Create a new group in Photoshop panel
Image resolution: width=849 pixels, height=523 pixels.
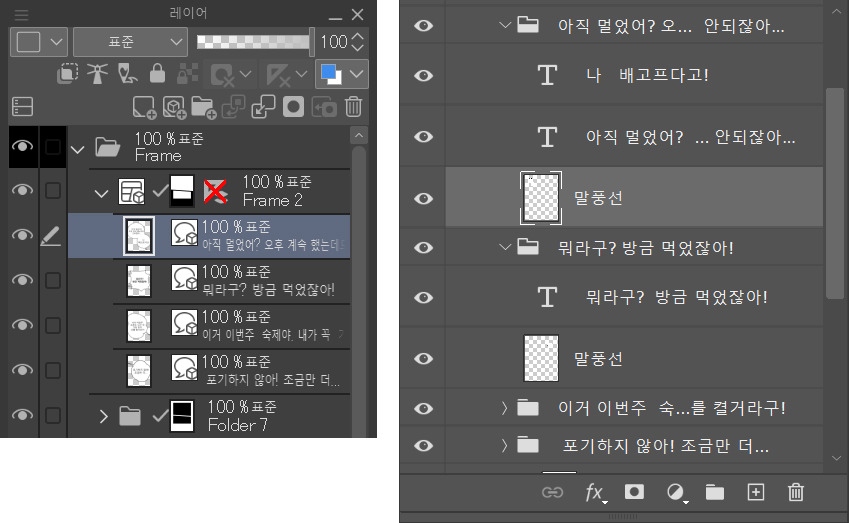click(715, 492)
